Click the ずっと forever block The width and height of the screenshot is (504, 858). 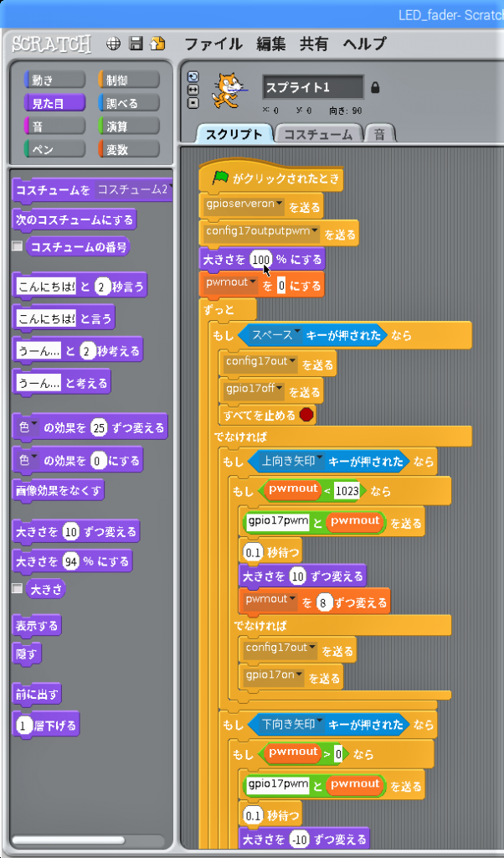[219, 310]
